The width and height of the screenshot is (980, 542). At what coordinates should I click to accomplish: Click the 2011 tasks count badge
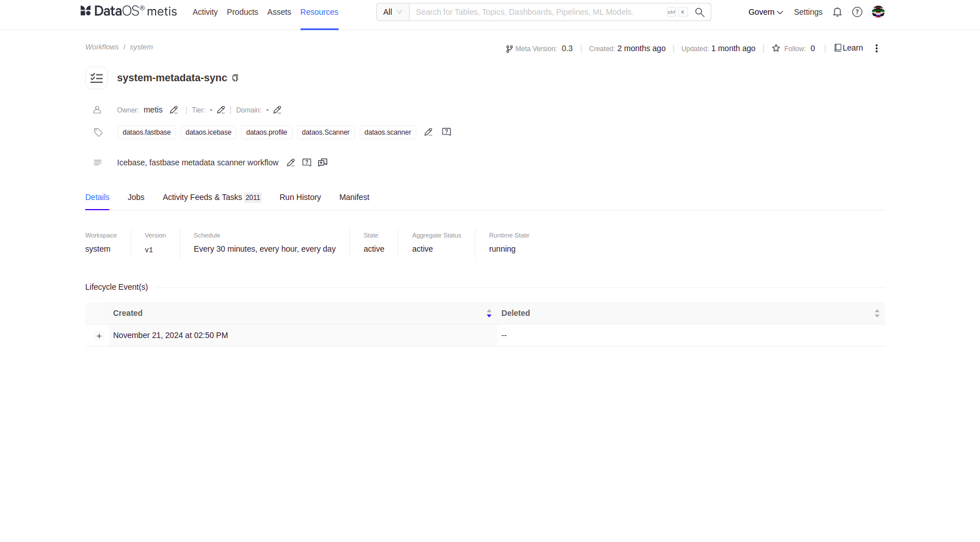253,198
